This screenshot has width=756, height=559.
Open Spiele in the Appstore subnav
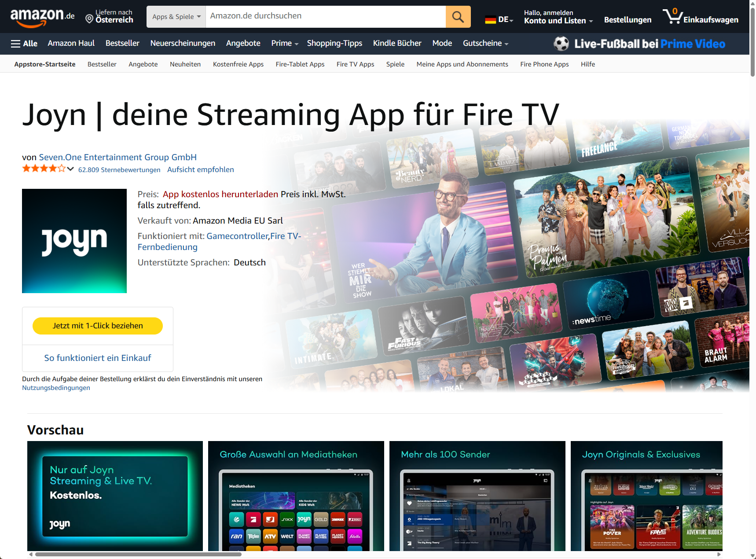click(x=395, y=64)
